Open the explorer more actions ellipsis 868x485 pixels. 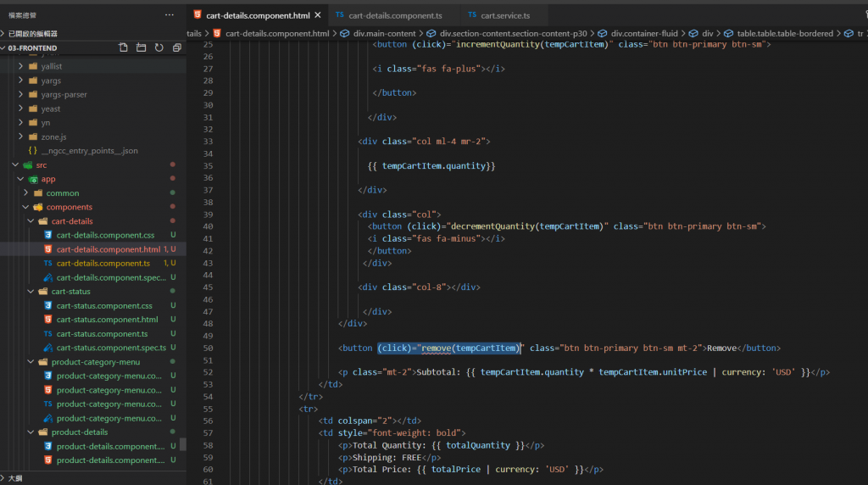(x=170, y=15)
